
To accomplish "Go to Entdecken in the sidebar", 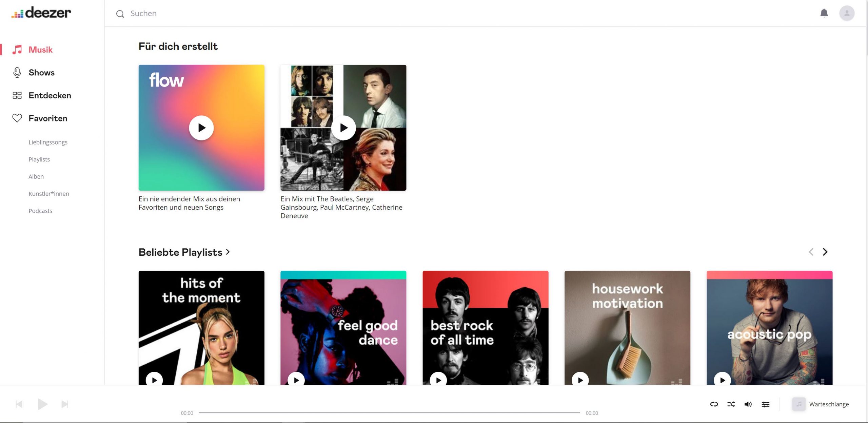I will click(50, 96).
